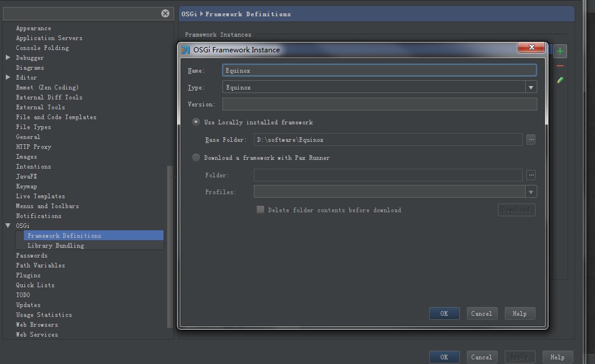This screenshot has width=595, height=364.
Task: Edit framework instance with green pencil icon
Action: [x=560, y=80]
